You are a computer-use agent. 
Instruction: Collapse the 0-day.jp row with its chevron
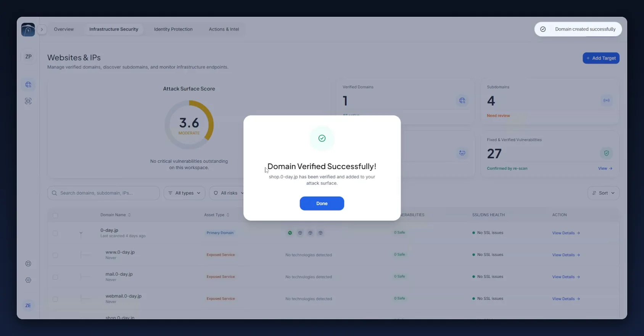[81, 233]
